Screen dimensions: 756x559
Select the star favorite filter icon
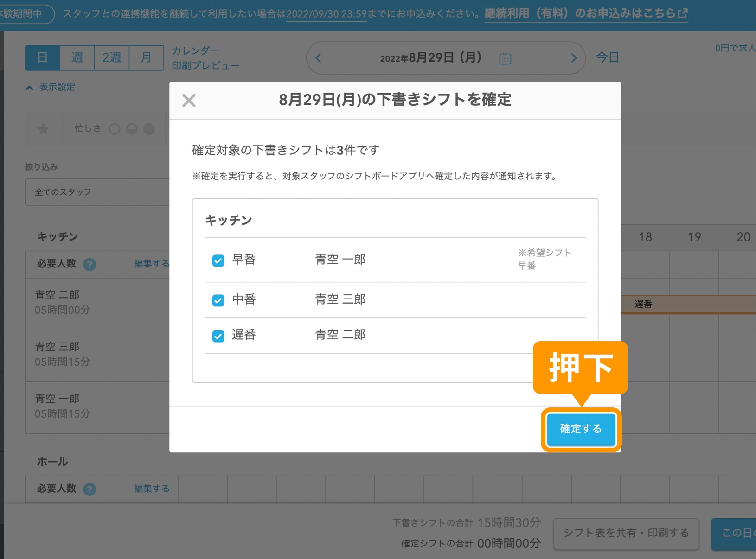point(42,129)
